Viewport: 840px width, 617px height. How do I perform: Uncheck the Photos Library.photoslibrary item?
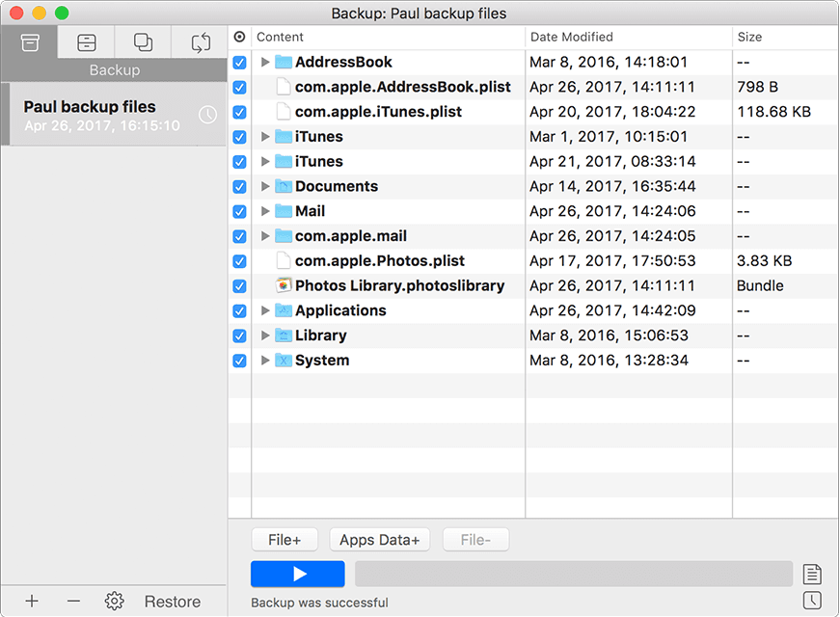238,285
